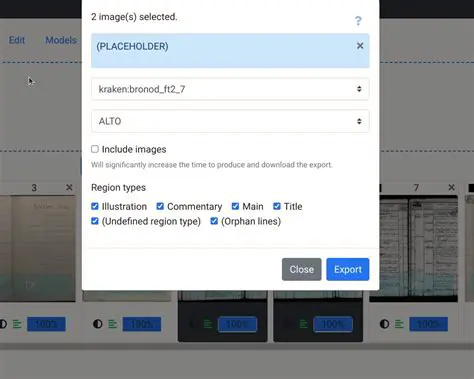Click the binarization contrast icon on card 7
474x379 pixels.
click(x=384, y=324)
